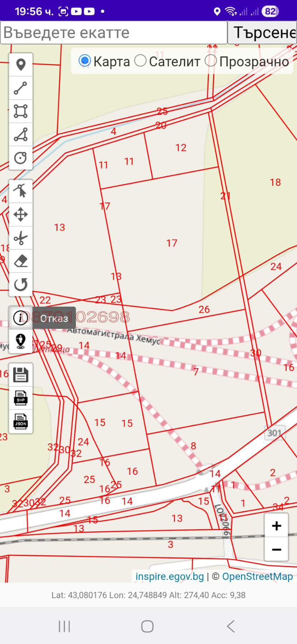The image size is (297, 644).
Task: Switch to Сателит map view
Action: 140,61
